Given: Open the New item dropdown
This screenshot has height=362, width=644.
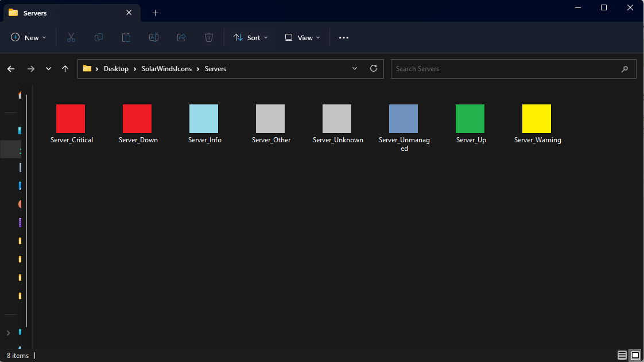Looking at the screenshot, I should click(29, 38).
